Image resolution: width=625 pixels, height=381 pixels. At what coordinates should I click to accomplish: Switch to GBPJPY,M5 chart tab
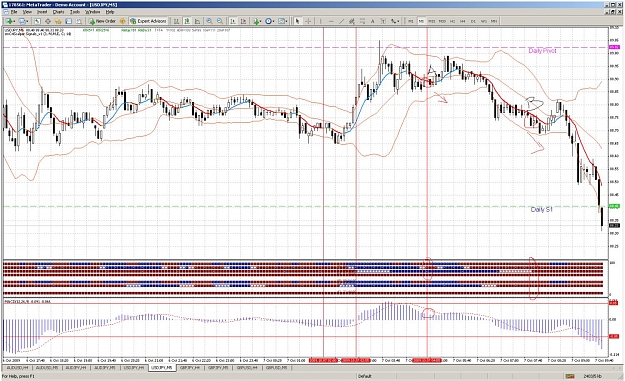[x=218, y=367]
